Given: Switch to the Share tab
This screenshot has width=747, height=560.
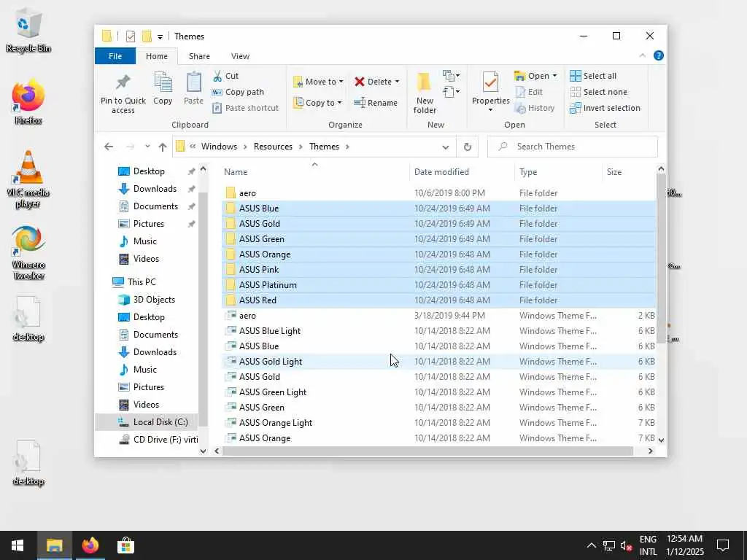Looking at the screenshot, I should [199, 56].
